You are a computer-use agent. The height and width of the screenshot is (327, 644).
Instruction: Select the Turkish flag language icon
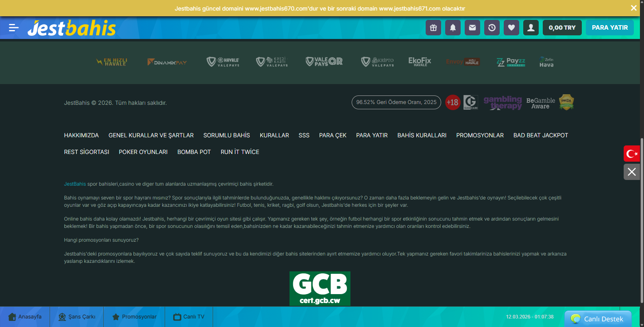point(632,154)
